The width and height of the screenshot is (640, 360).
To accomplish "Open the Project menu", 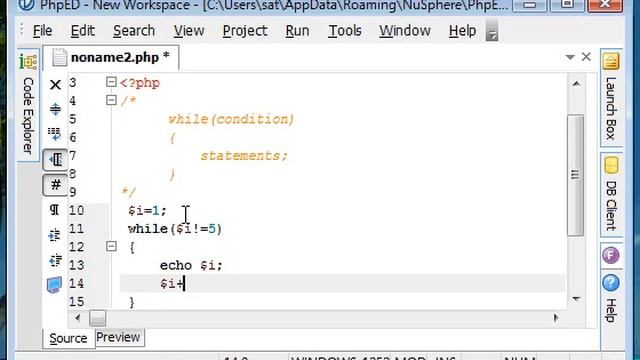I will tap(245, 31).
